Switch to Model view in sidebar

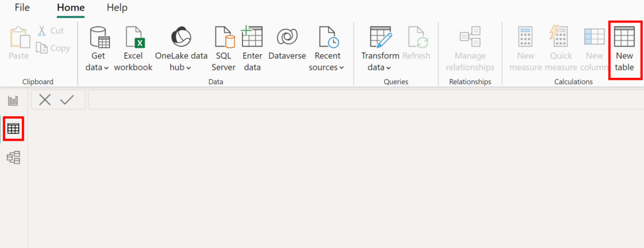[14, 158]
